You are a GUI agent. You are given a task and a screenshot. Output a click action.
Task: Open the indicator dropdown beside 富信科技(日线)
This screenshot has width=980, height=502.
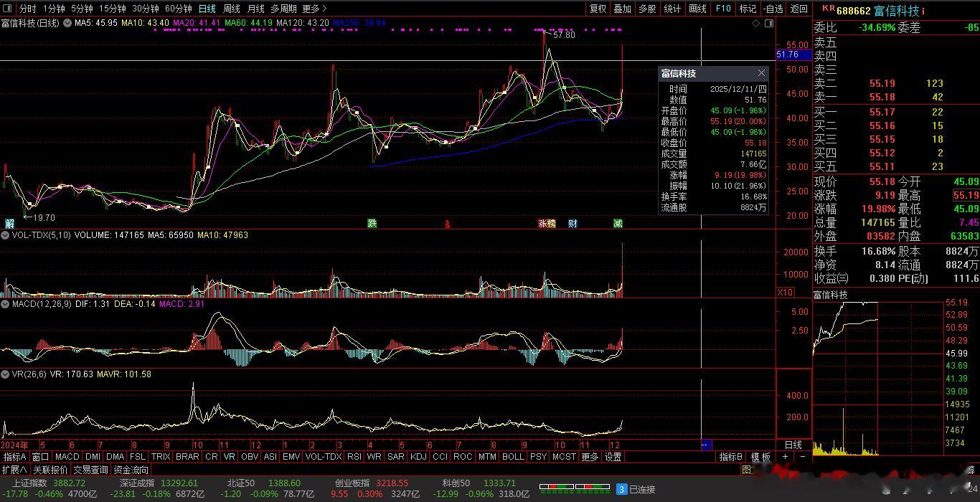67,23
